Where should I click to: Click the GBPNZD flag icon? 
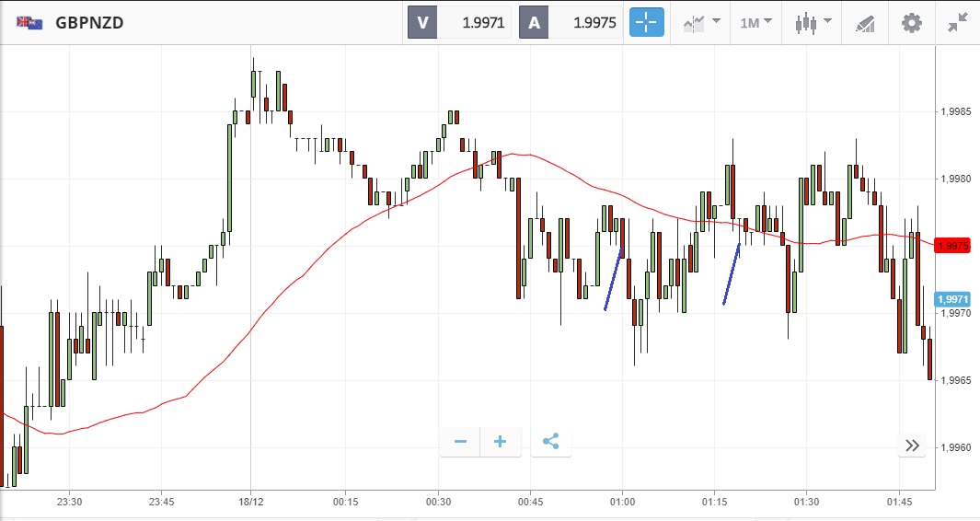(x=29, y=23)
